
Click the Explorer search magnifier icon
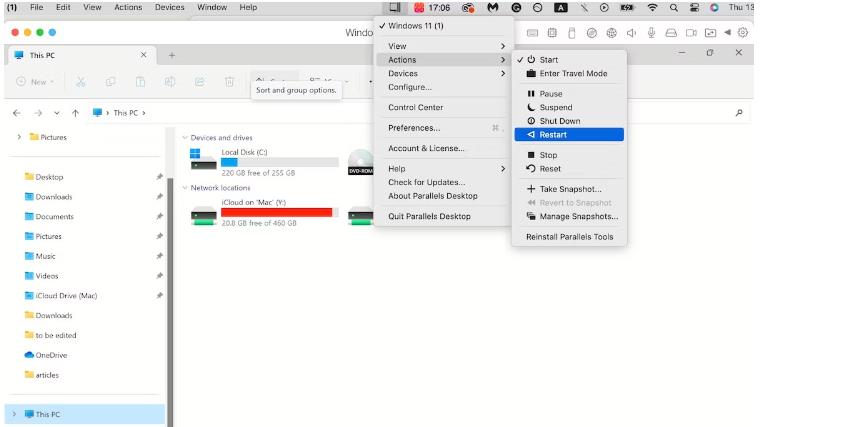739,113
